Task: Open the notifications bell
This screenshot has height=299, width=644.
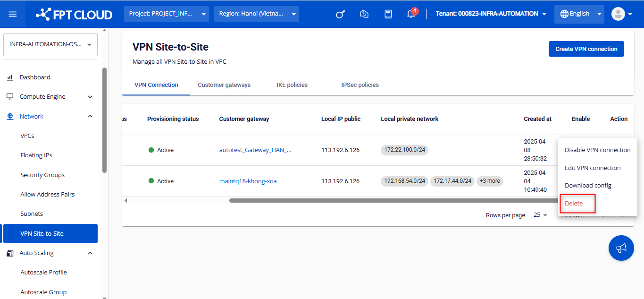Action: coord(411,14)
